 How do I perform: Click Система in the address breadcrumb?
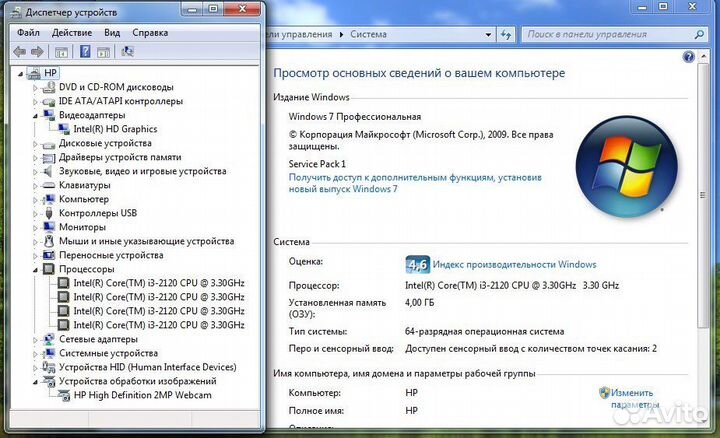368,34
